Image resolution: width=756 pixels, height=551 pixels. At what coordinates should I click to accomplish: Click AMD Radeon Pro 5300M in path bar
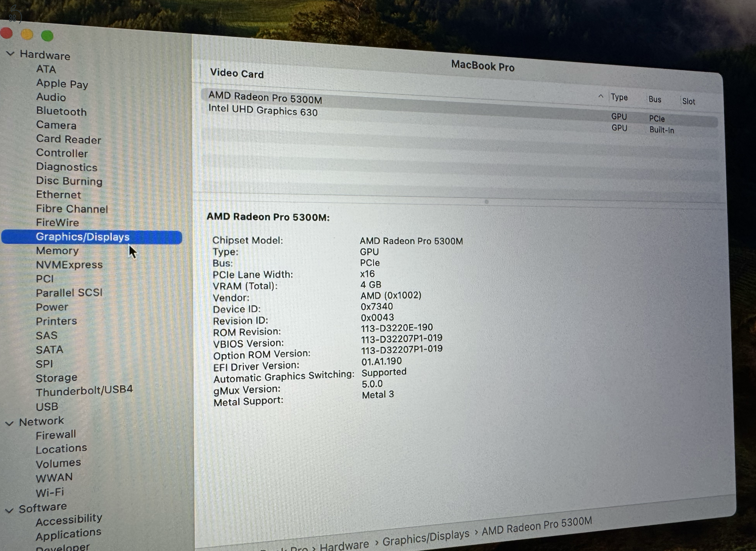[x=537, y=526]
